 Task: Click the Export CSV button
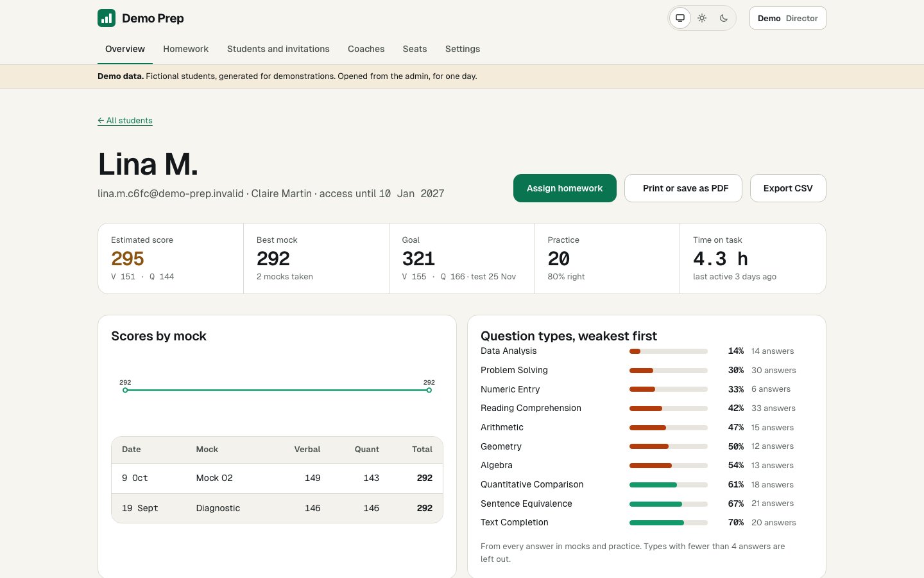point(788,188)
